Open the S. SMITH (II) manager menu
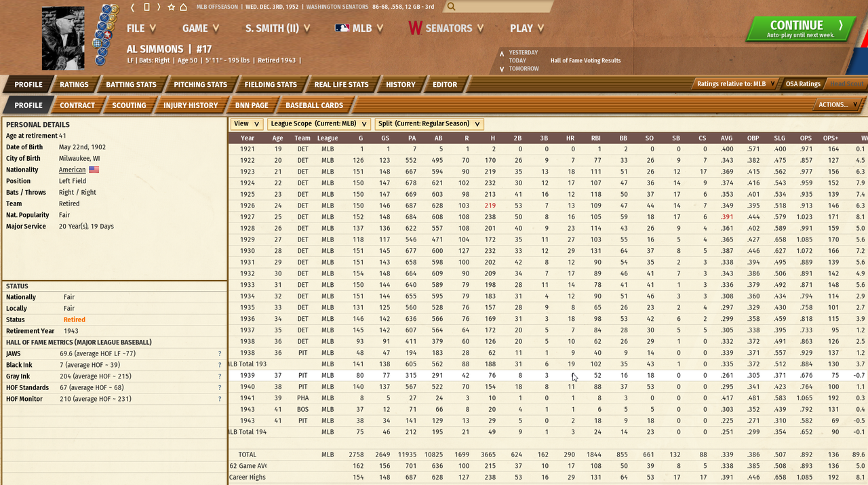The height and width of the screenshot is (485, 868). click(277, 28)
